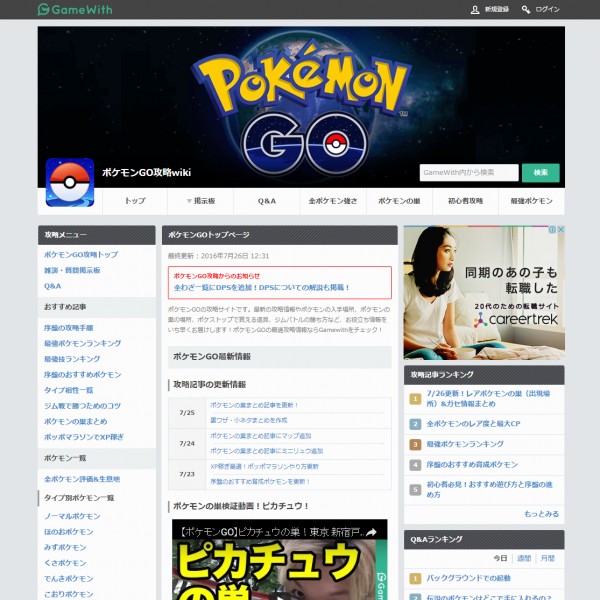Open the 全ポケモン強さ navigation tab
Image resolution: width=600 pixels, height=600 pixels.
click(x=333, y=201)
